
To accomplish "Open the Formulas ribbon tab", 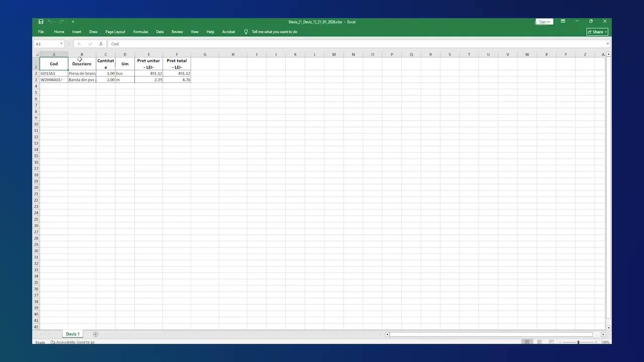I will pos(140,32).
